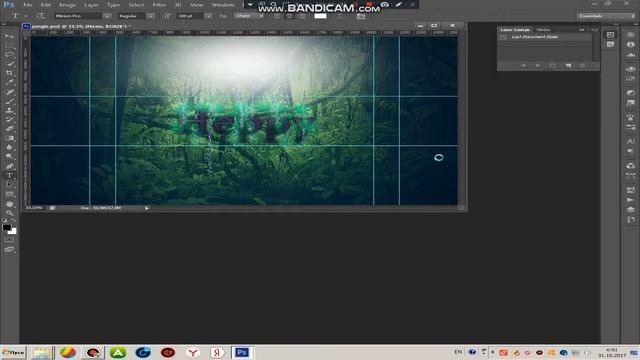The image size is (640, 360).
Task: Select the Lasso tool
Action: tap(9, 55)
